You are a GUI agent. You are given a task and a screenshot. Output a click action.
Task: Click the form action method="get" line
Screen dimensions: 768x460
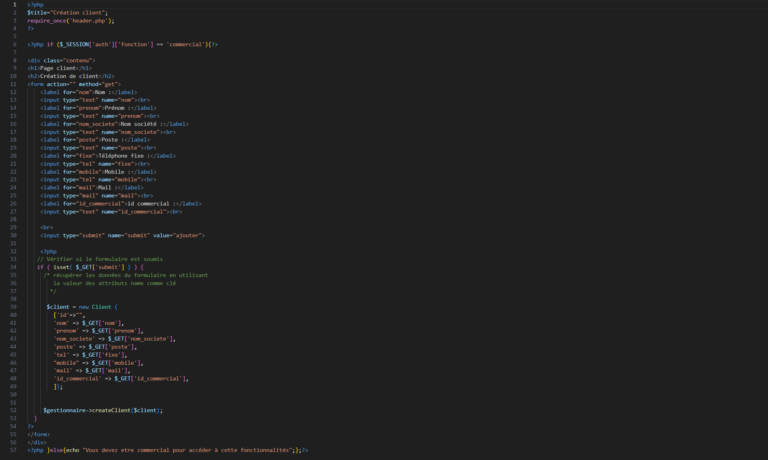pyautogui.click(x=74, y=84)
